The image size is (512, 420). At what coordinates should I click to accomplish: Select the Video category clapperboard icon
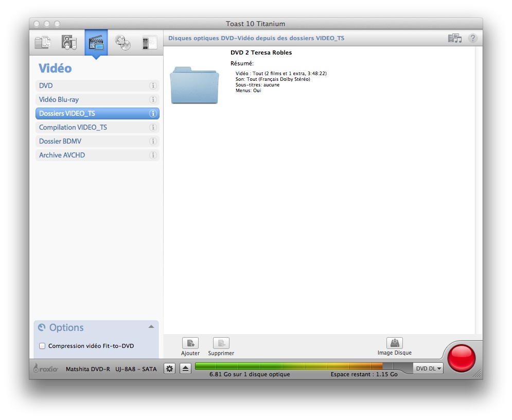click(96, 42)
